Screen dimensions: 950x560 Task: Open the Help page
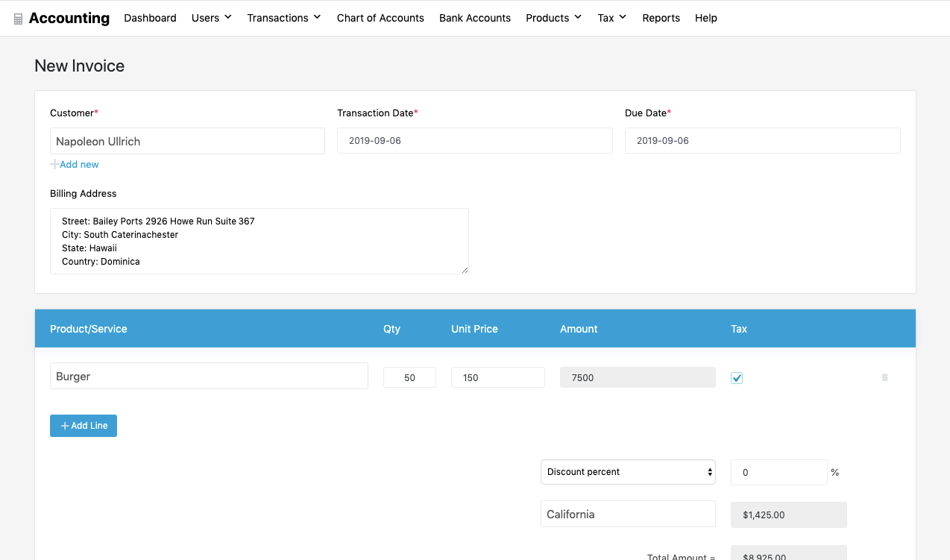705,17
